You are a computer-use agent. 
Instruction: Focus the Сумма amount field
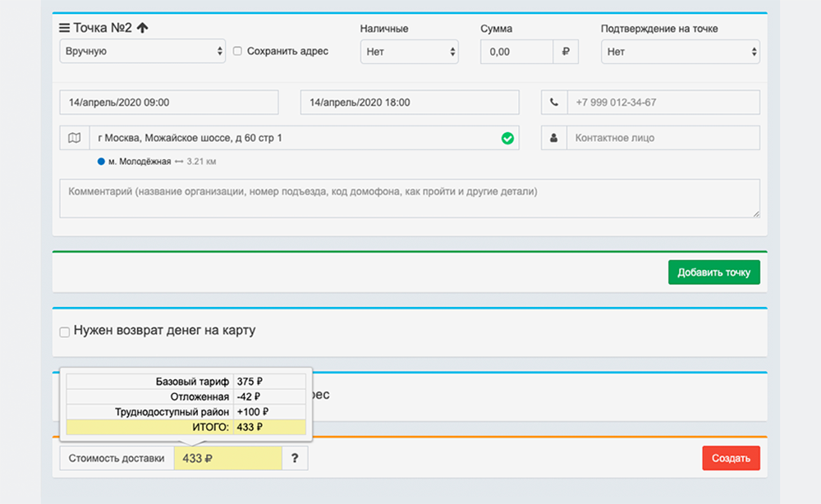coord(516,52)
